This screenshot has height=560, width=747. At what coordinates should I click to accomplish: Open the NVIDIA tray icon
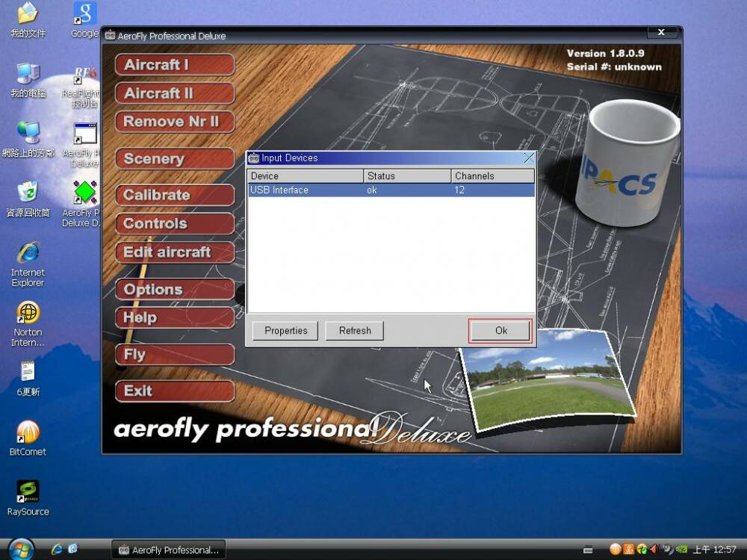[681, 550]
